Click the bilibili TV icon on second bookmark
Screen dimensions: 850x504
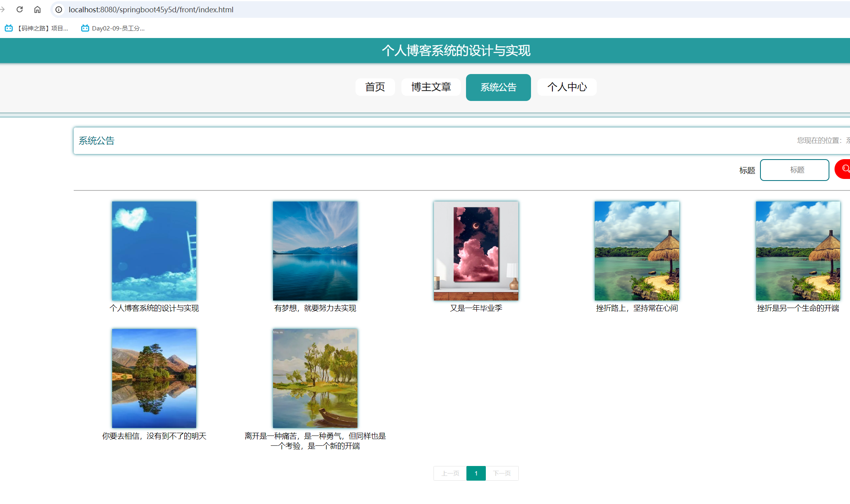85,28
